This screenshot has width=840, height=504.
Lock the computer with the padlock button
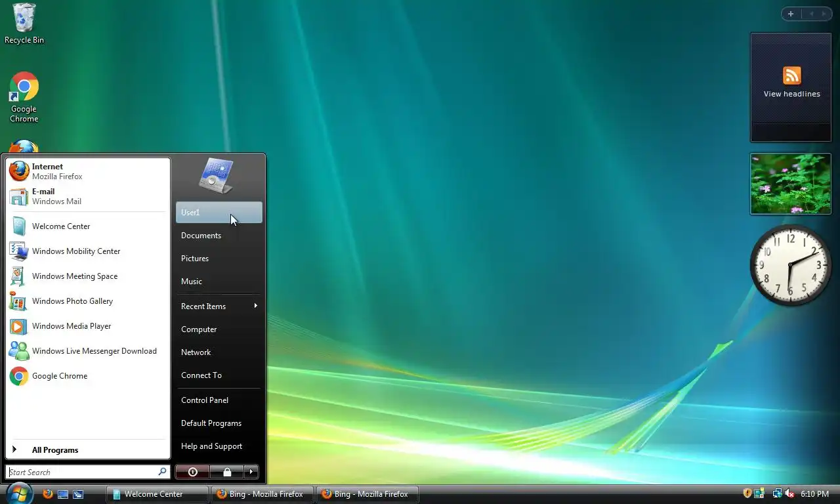[226, 472]
